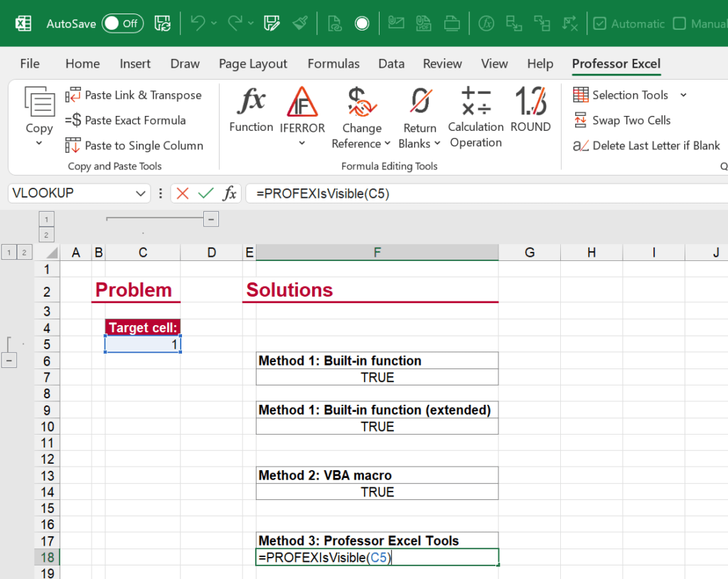The image size is (728, 579).
Task: Open the Formulas menu tab
Action: coord(333,63)
